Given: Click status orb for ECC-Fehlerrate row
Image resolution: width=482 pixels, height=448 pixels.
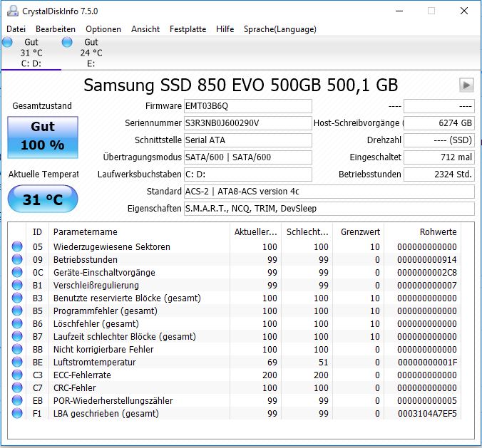Looking at the screenshot, I should [17, 375].
